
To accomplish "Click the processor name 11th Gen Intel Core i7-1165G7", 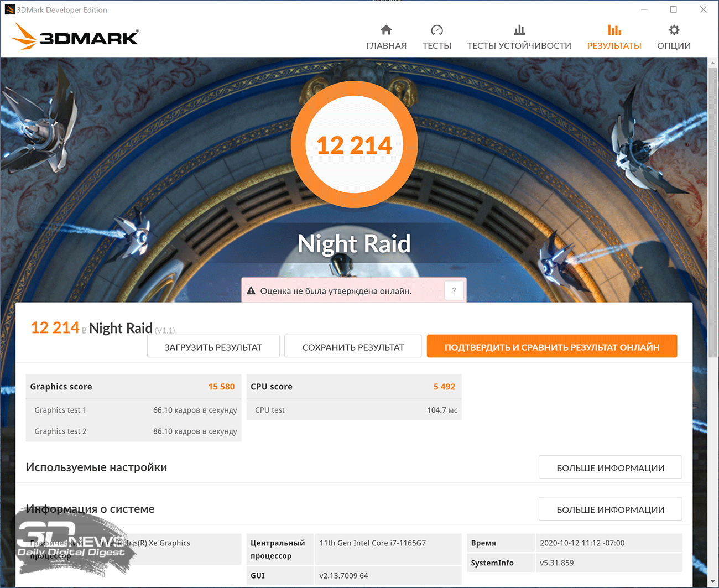I will tap(373, 543).
